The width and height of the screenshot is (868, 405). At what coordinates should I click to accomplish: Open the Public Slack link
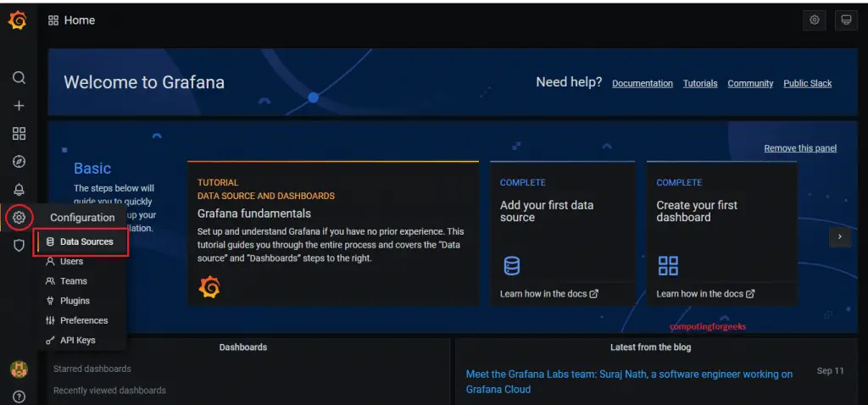coord(807,84)
